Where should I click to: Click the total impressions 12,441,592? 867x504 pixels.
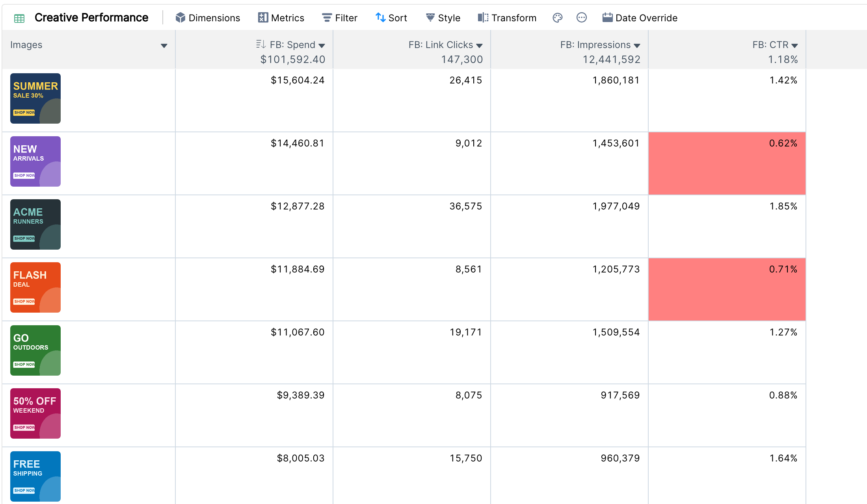612,59
